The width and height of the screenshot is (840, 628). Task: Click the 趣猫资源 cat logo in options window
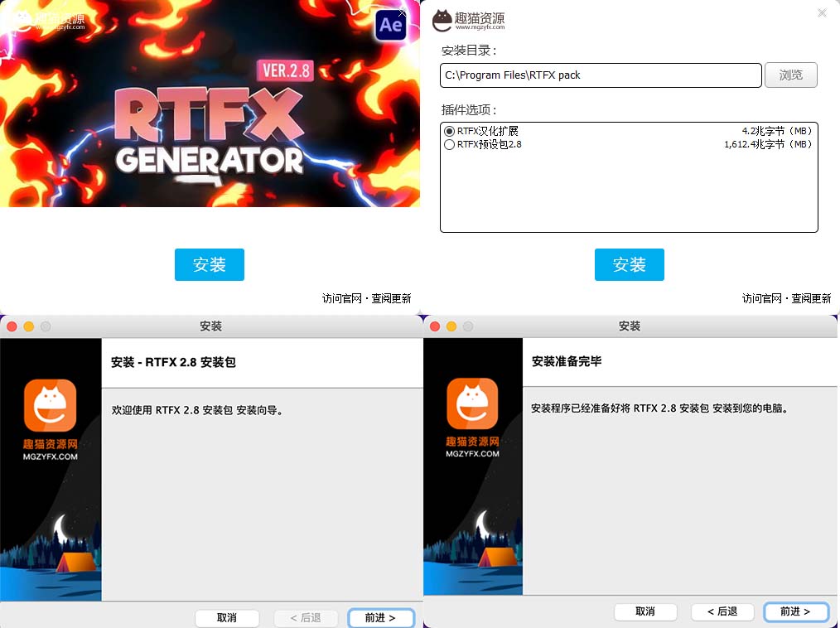(468, 21)
